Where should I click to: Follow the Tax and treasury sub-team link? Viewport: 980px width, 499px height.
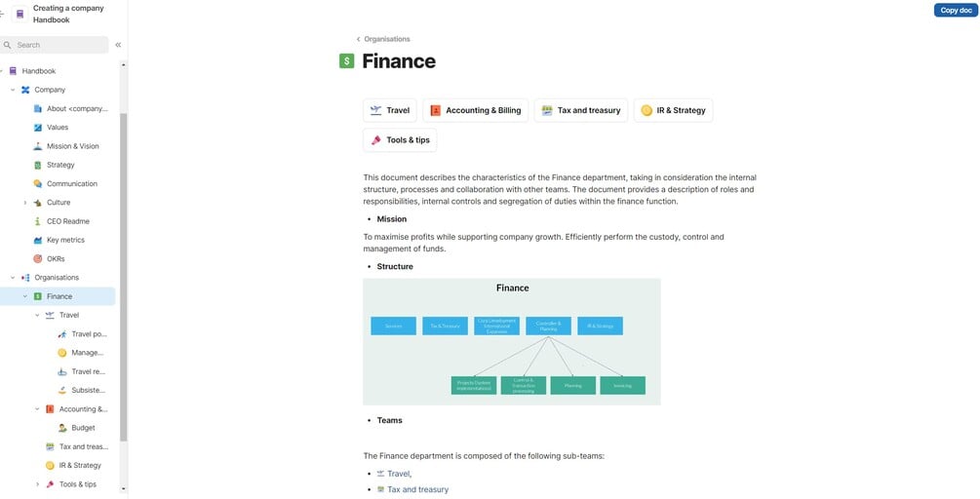[418, 489]
